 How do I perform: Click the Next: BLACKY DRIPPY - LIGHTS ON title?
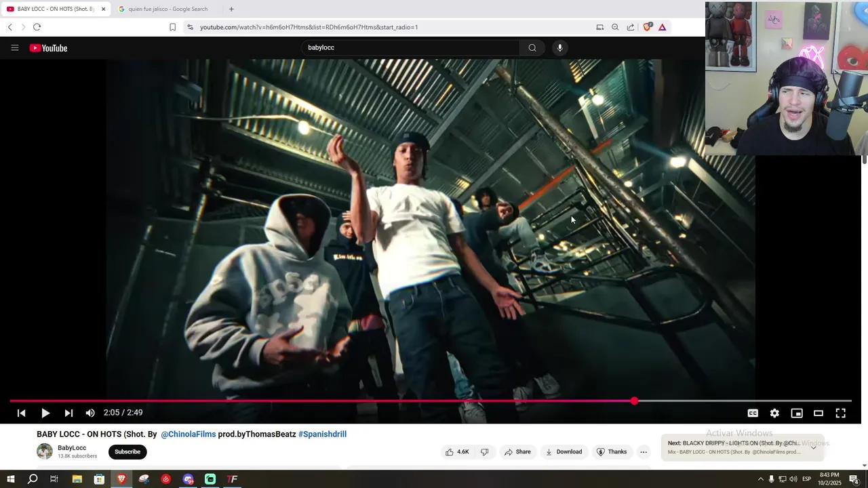(734, 443)
